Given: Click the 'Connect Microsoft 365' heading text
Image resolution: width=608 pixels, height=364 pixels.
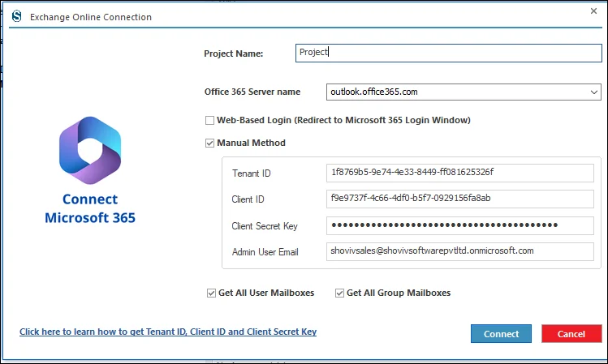Looking at the screenshot, I should coord(90,208).
